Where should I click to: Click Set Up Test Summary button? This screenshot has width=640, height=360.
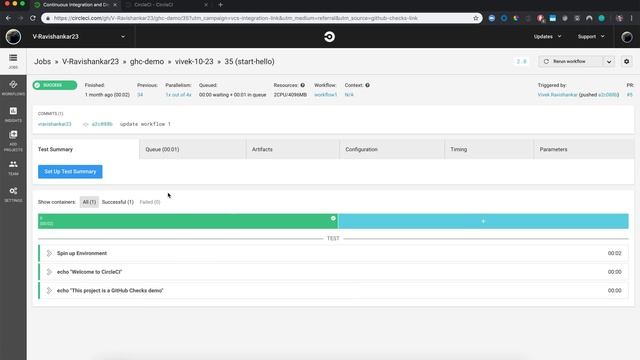[70, 171]
